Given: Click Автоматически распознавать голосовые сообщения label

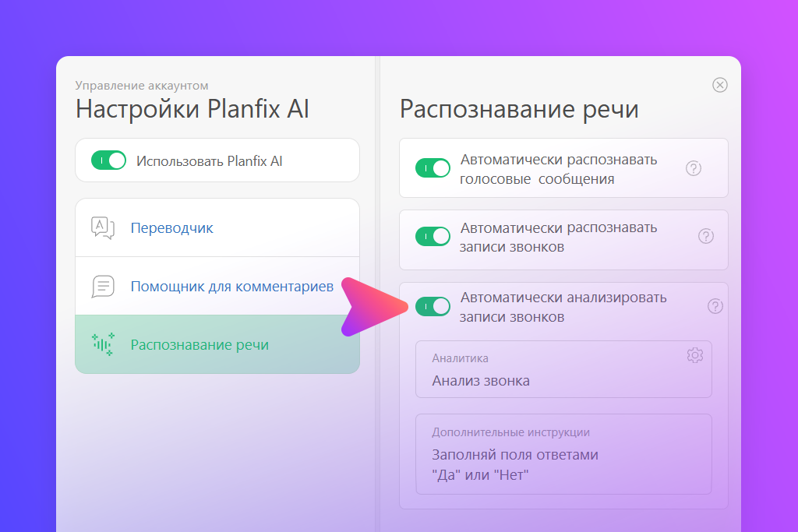Looking at the screenshot, I should coord(558,169).
